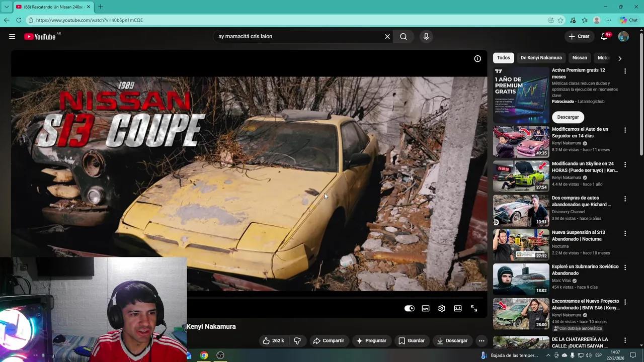This screenshot has width=644, height=362.
Task: Open the Windows notification center
Action: [x=633, y=355]
